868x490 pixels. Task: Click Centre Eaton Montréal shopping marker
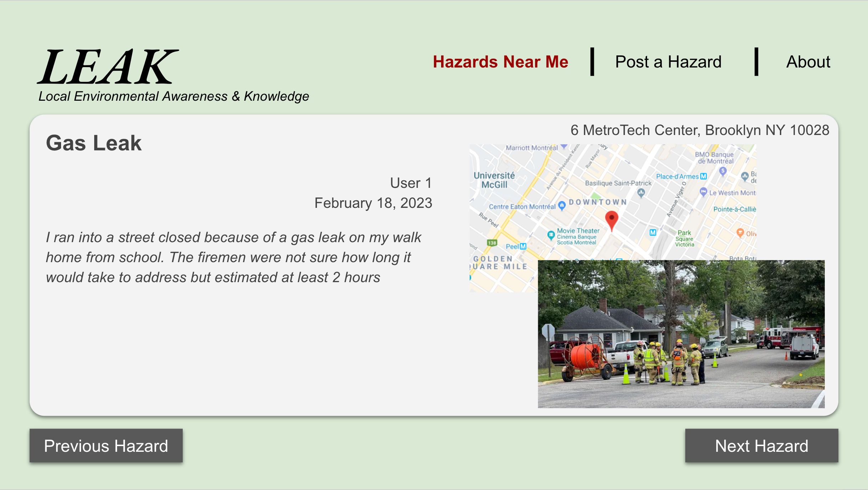click(x=562, y=205)
